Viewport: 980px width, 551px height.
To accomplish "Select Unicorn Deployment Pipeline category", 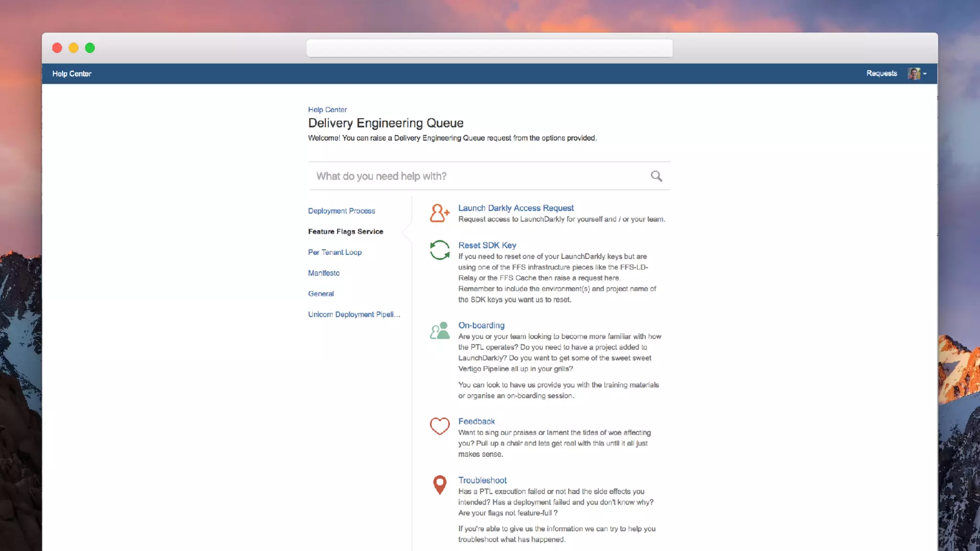I will pyautogui.click(x=354, y=314).
